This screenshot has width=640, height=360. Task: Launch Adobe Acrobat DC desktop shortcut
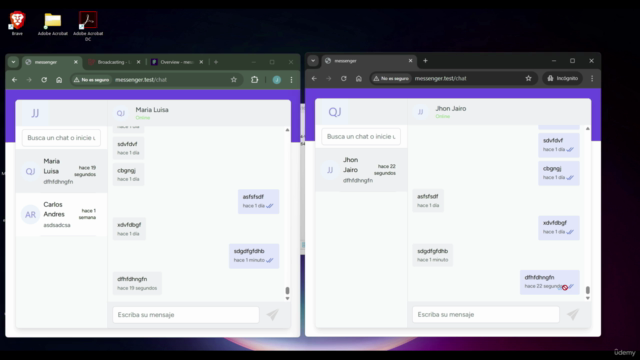(88, 25)
